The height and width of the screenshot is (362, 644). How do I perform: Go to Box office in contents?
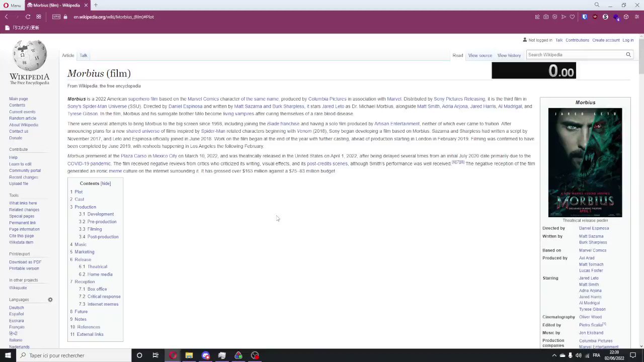(x=97, y=289)
